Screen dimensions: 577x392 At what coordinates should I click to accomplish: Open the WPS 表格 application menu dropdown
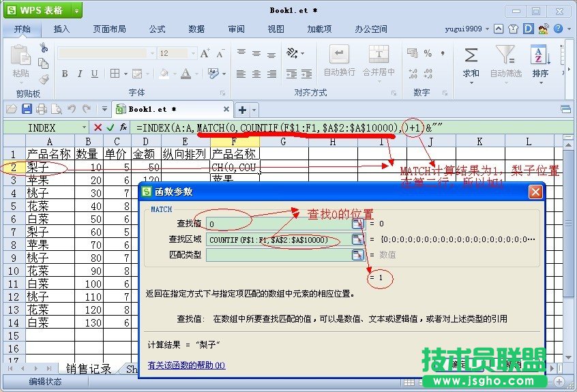pos(76,11)
